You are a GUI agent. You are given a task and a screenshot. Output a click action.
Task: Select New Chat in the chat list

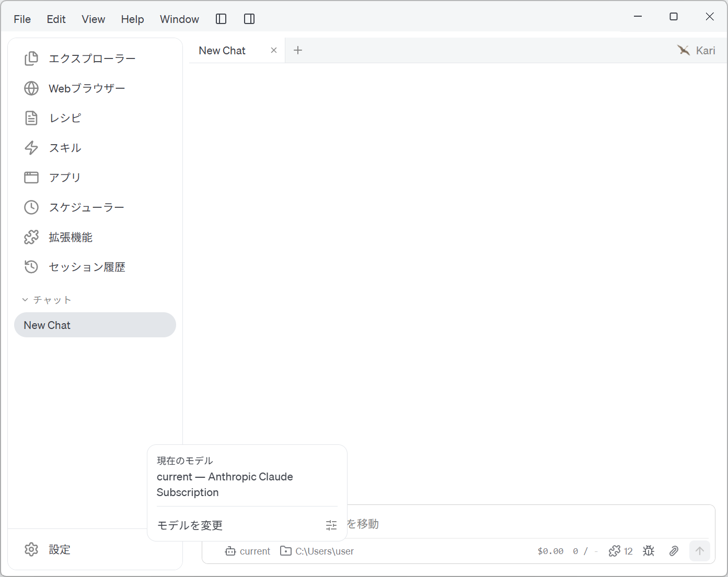pos(95,325)
